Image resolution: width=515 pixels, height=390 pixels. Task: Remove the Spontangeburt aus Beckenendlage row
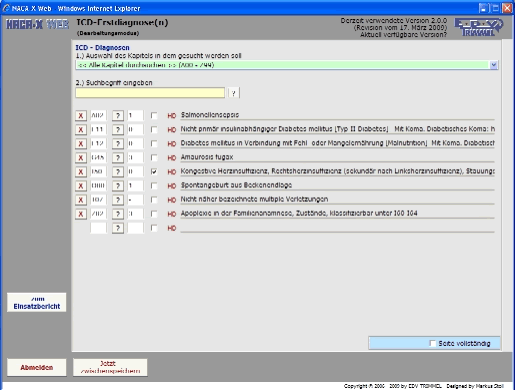point(81,186)
